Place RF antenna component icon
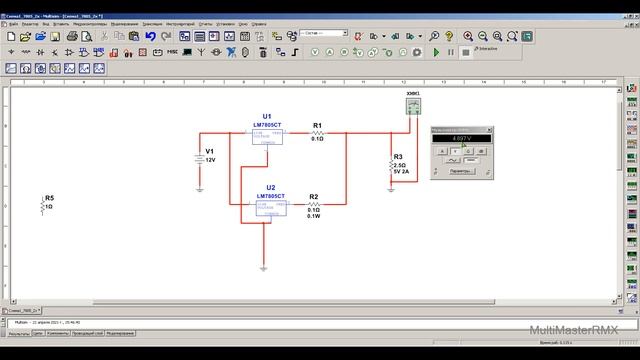This screenshot has height=360, width=640. pyautogui.click(x=201, y=52)
